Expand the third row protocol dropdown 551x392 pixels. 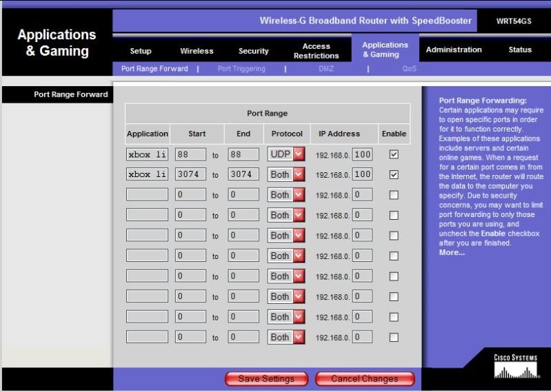pos(286,195)
